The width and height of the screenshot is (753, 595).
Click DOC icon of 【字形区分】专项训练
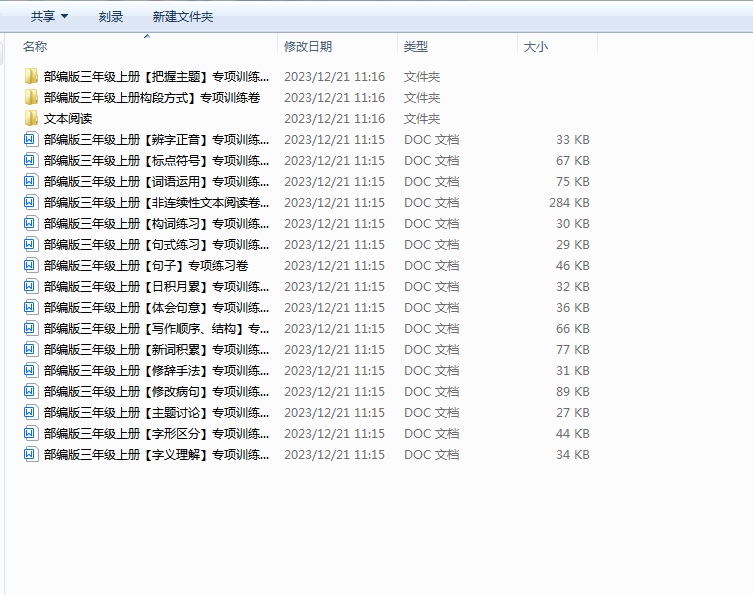(x=30, y=434)
